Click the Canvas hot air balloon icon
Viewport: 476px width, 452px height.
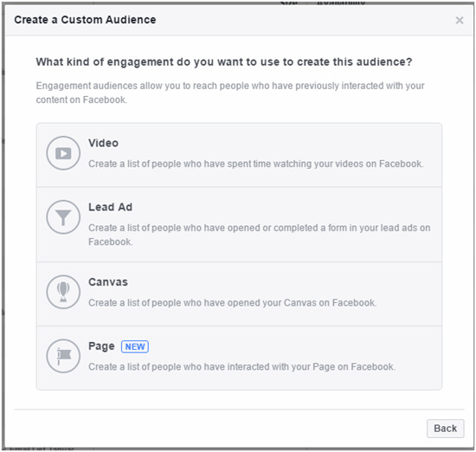click(63, 292)
